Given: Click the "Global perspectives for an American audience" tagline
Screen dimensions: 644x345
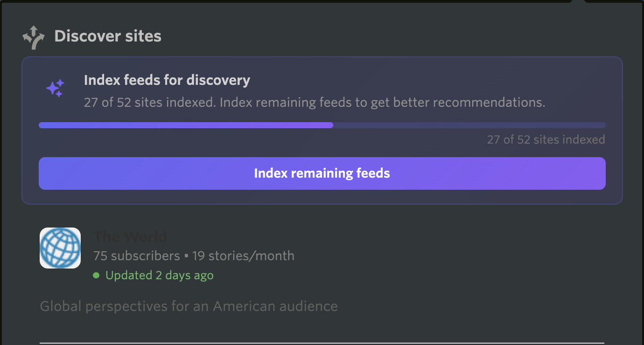Looking at the screenshot, I should coord(189,306).
